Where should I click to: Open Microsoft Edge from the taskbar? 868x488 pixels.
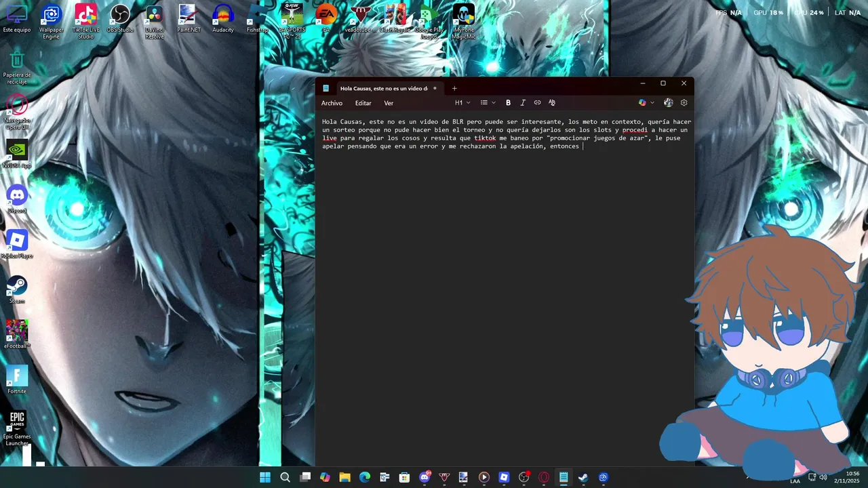pyautogui.click(x=365, y=477)
